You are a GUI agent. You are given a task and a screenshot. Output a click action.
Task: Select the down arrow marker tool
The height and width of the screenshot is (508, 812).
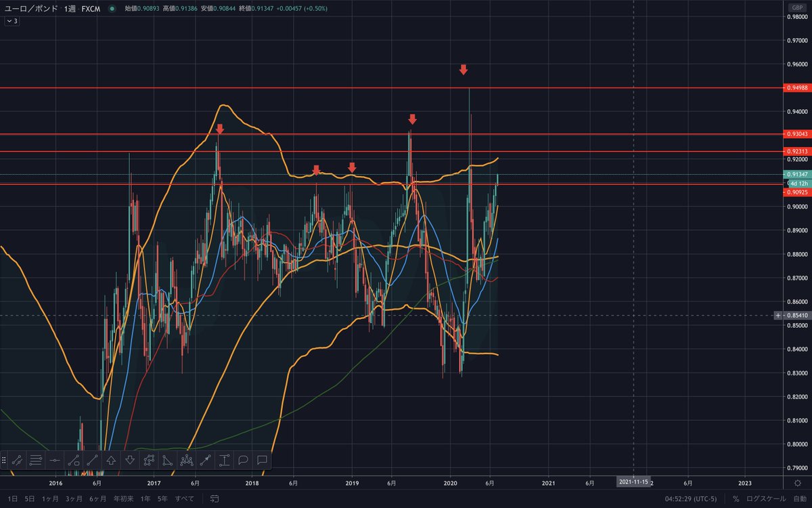[x=131, y=461]
